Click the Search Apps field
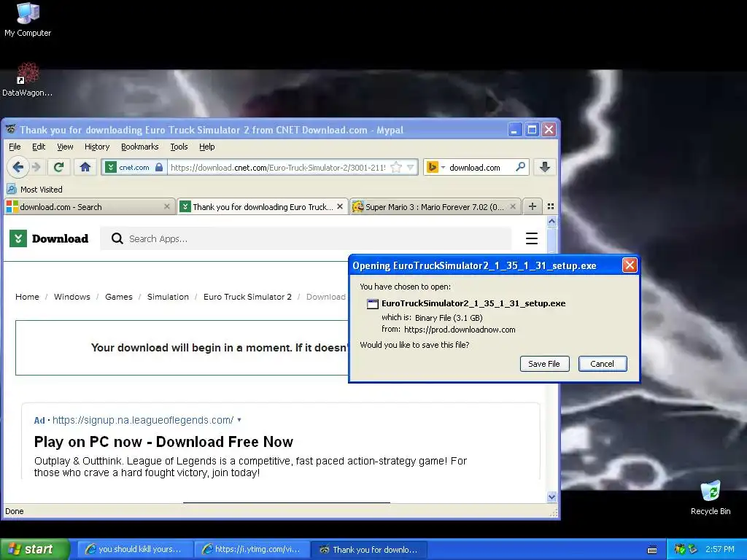Image resolution: width=747 pixels, height=560 pixels. pos(306,238)
